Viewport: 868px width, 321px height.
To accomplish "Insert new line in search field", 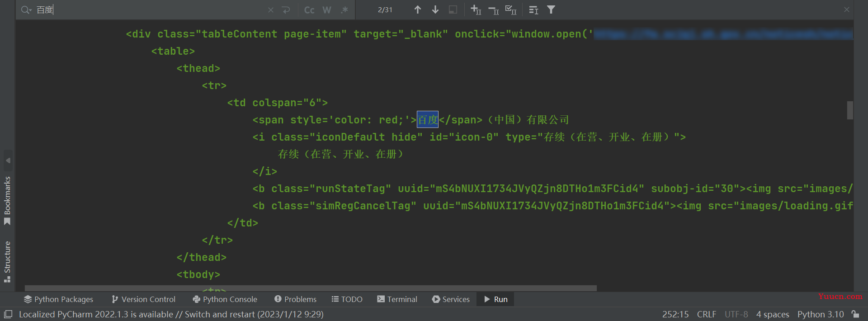I will tap(286, 10).
